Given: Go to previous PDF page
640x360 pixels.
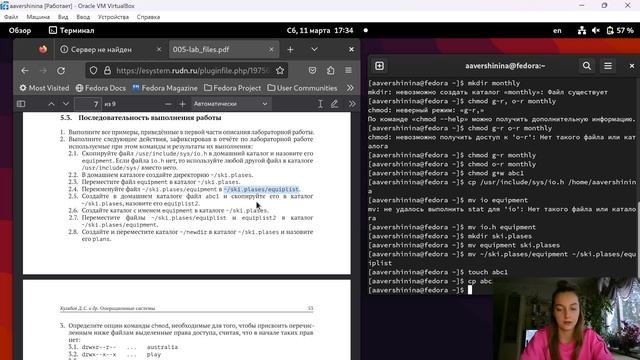Looking at the screenshot, I should (x=51, y=104).
